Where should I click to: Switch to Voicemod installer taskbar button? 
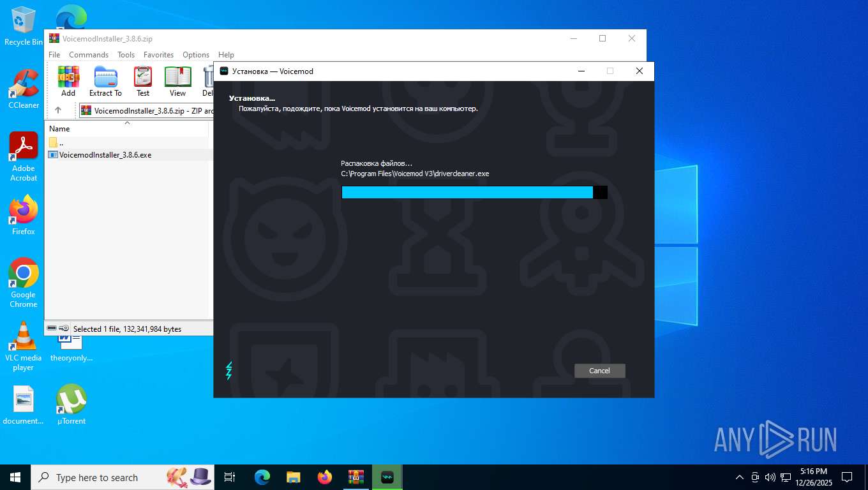[x=387, y=477]
